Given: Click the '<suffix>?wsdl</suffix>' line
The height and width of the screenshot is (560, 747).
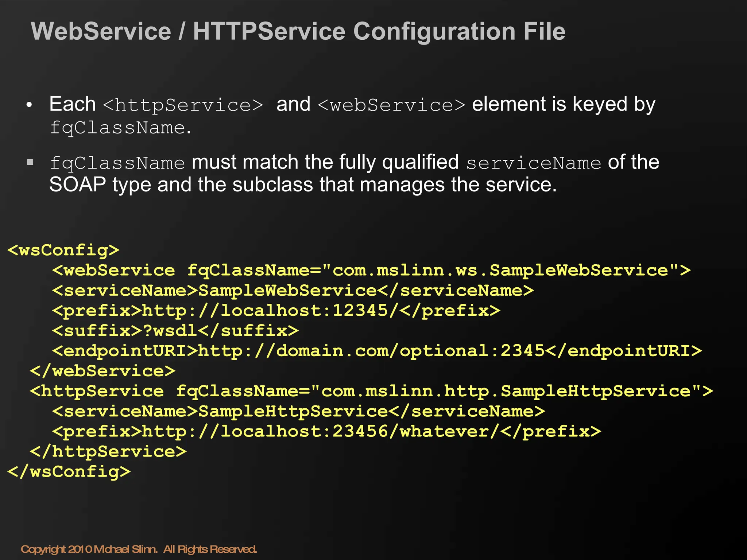Looking at the screenshot, I should (175, 331).
